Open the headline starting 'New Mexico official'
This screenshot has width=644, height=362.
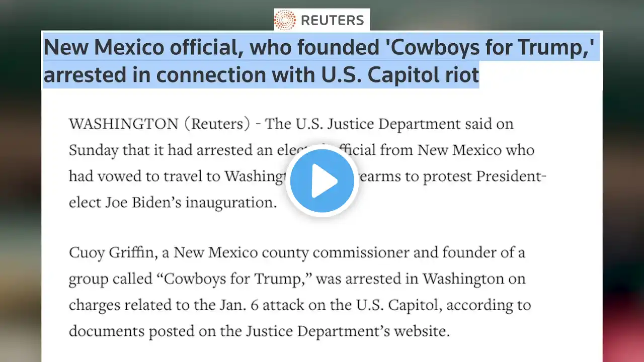[x=320, y=48]
